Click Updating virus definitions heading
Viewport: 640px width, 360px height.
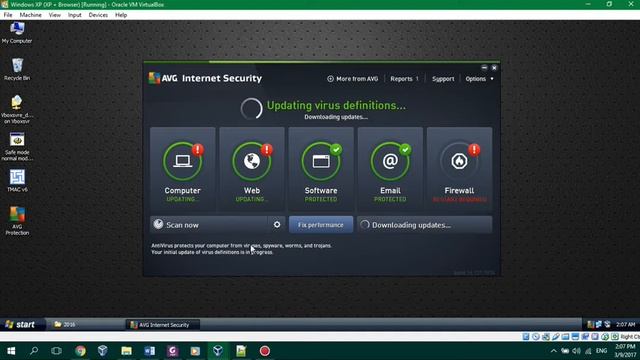coord(336,105)
